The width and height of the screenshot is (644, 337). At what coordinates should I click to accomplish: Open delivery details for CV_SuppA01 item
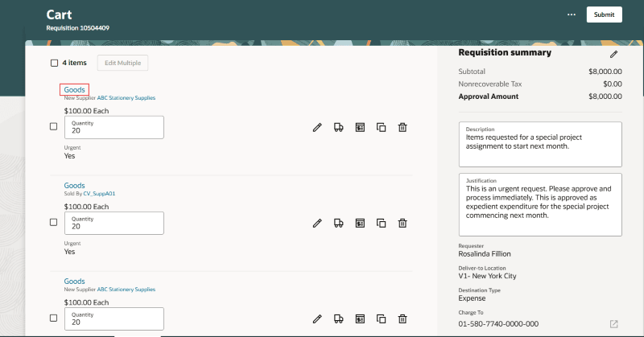coord(338,224)
